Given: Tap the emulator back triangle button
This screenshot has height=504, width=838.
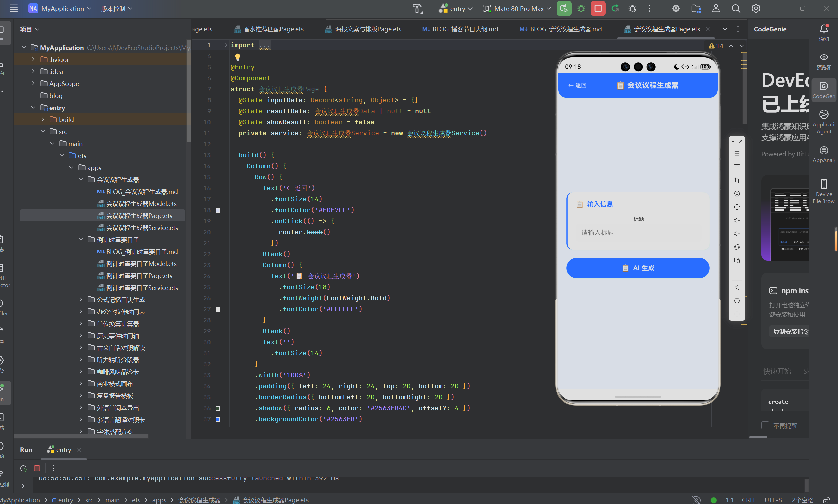Looking at the screenshot, I should pyautogui.click(x=737, y=287).
